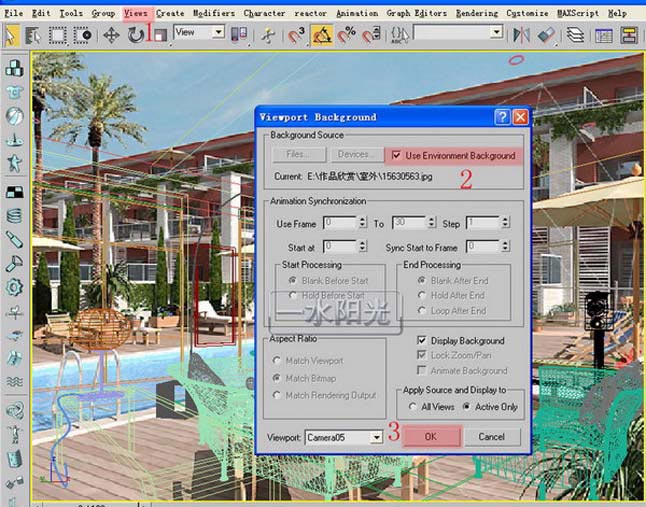Click Cancel in Viewport Background dialog

click(x=492, y=437)
